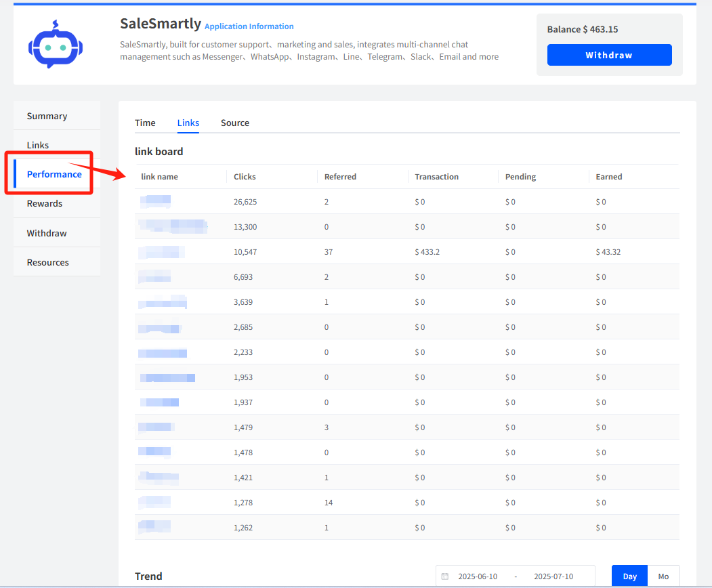Navigate to Resources in sidebar
This screenshot has height=588, width=712.
pyautogui.click(x=47, y=262)
